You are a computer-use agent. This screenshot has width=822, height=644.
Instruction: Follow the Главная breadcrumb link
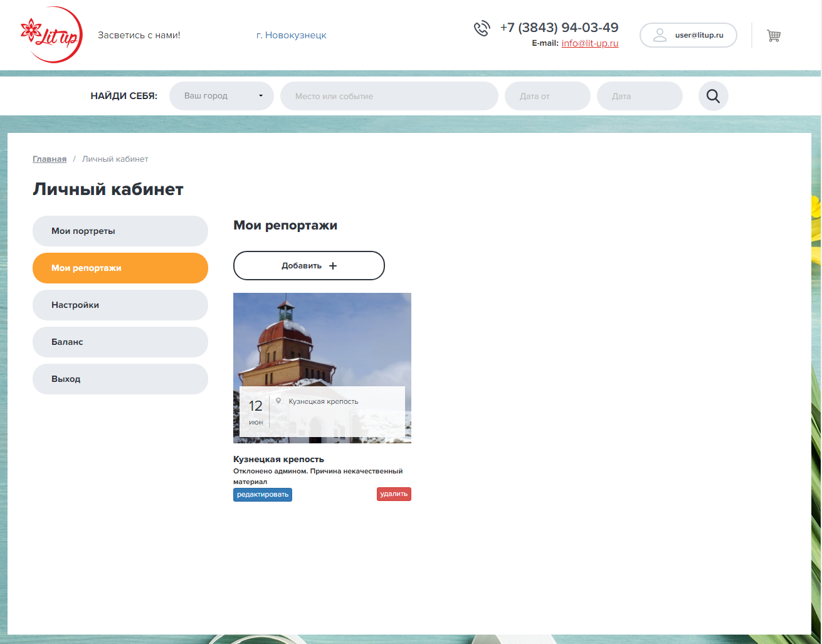50,159
